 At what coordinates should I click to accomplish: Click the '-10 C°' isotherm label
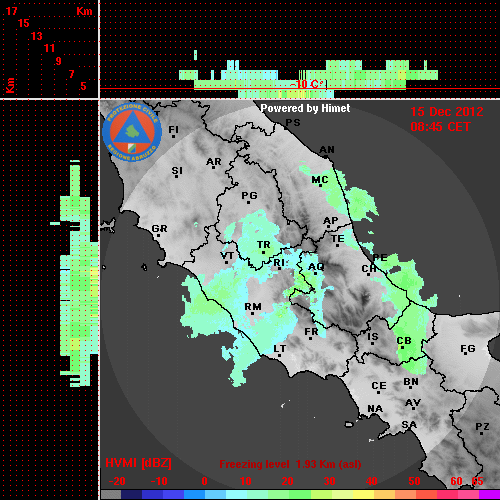point(306,84)
